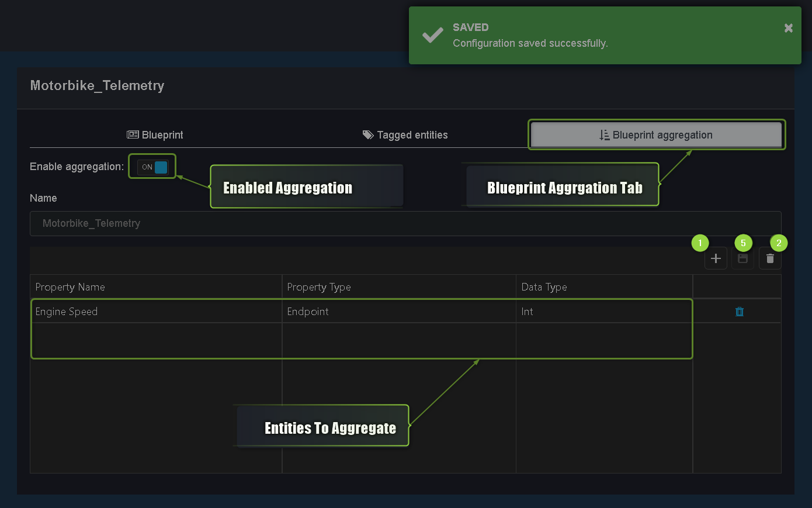Viewport: 812px width, 508px height.
Task: Click the green badge numbered 1
Action: pos(700,243)
